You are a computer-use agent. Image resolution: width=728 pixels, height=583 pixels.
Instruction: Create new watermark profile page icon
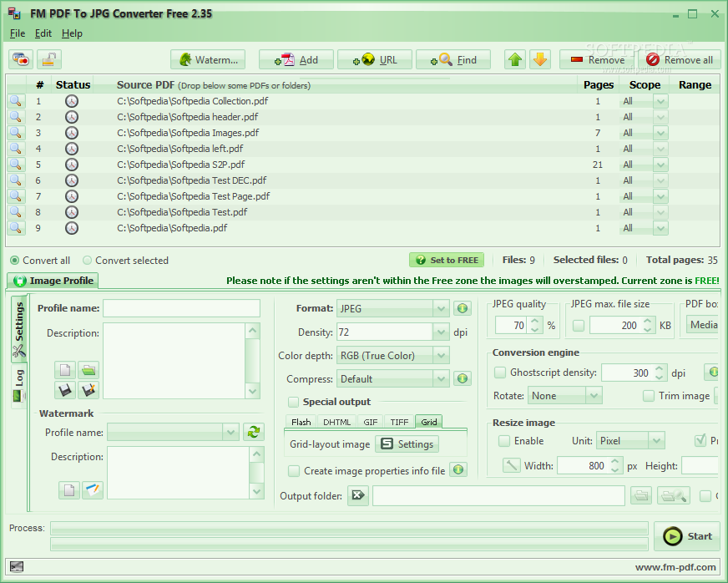(69, 490)
